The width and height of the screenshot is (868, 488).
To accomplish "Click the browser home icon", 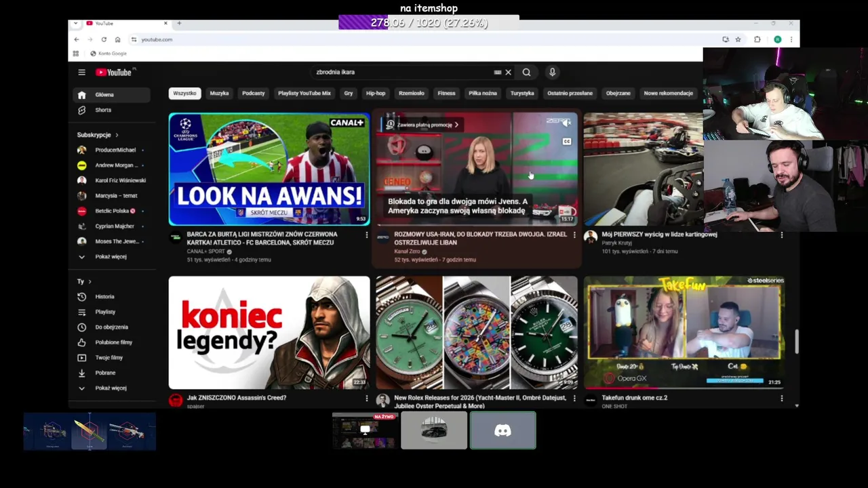I will [117, 39].
